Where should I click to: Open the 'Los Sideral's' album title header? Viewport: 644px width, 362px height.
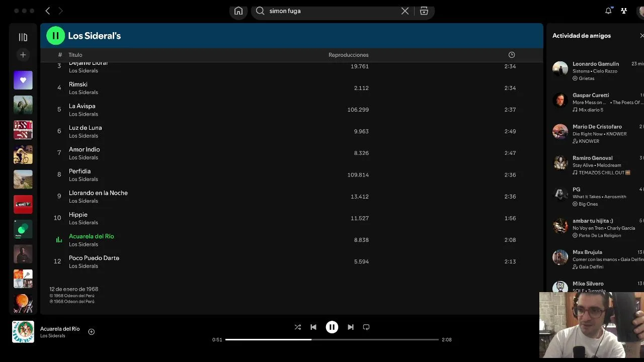[x=95, y=36]
